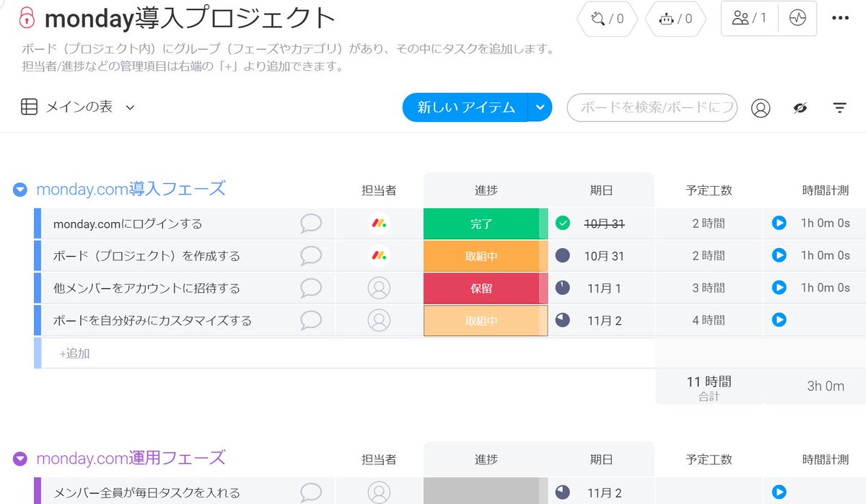Click the monday.com運用フェーズ group title
The image size is (866, 504).
[131, 458]
